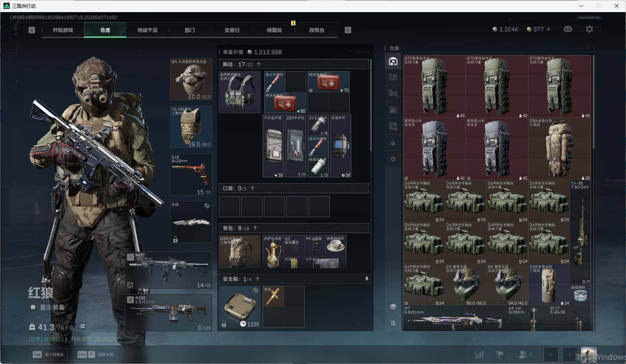
Task: Click the flag icon in bottom bar
Action: (x=499, y=354)
